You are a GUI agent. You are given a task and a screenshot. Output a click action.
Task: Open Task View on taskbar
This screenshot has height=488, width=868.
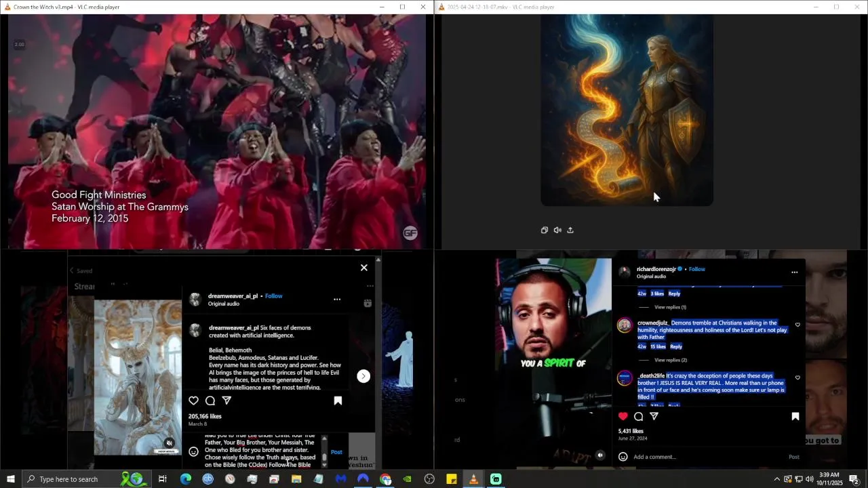pyautogui.click(x=163, y=479)
